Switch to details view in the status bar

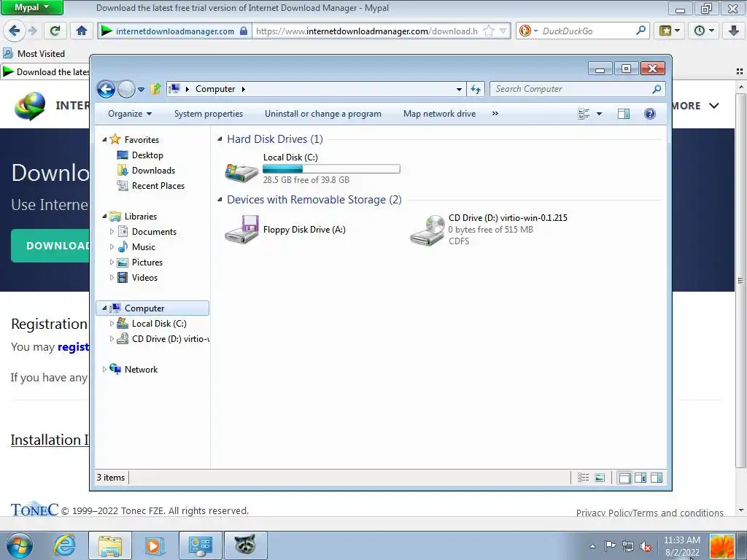pyautogui.click(x=584, y=478)
